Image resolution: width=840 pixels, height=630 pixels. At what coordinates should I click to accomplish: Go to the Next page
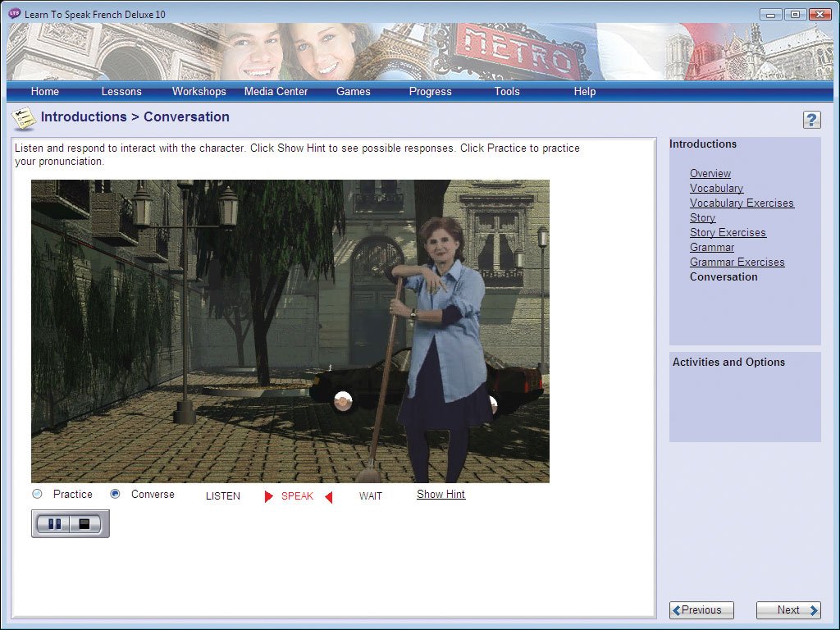click(787, 609)
